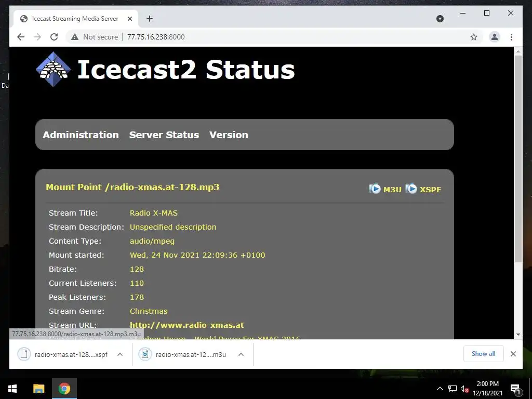Open the XSPF playlist link
The image size is (532, 399).
coord(430,190)
